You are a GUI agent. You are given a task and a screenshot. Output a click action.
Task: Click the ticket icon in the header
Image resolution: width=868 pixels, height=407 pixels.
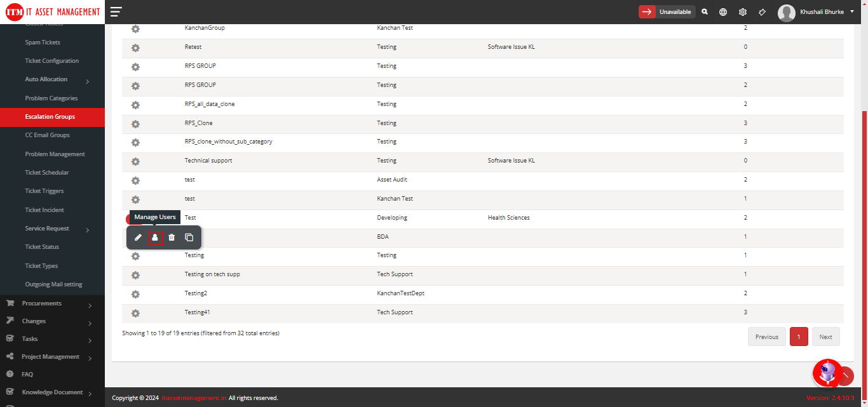point(762,12)
